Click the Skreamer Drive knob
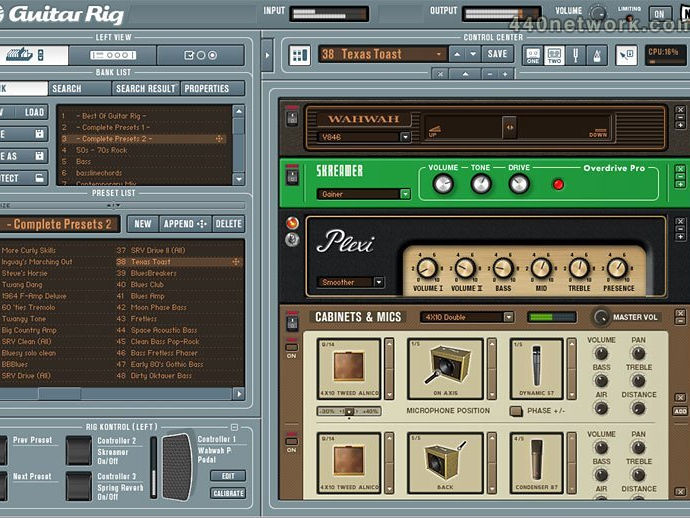690x518 pixels. 519,184
